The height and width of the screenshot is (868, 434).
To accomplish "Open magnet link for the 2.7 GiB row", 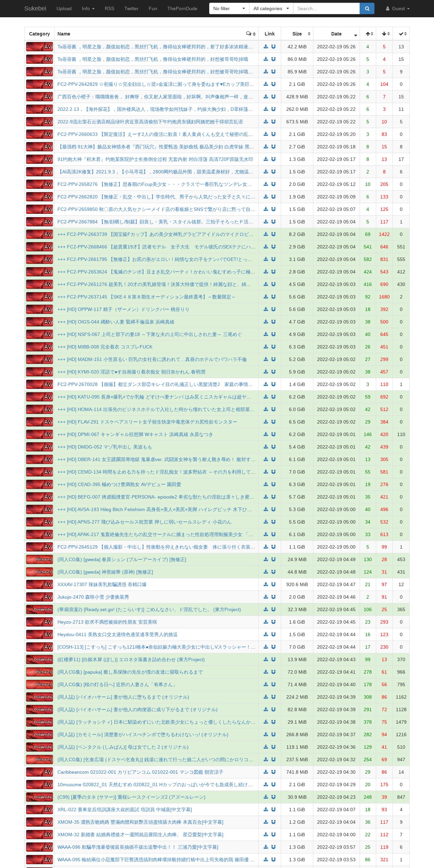I will click(x=273, y=147).
